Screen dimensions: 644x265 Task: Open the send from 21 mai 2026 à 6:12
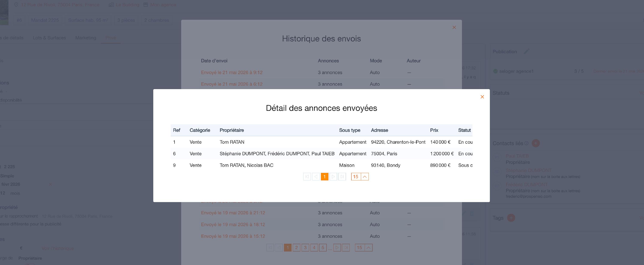pos(232,84)
